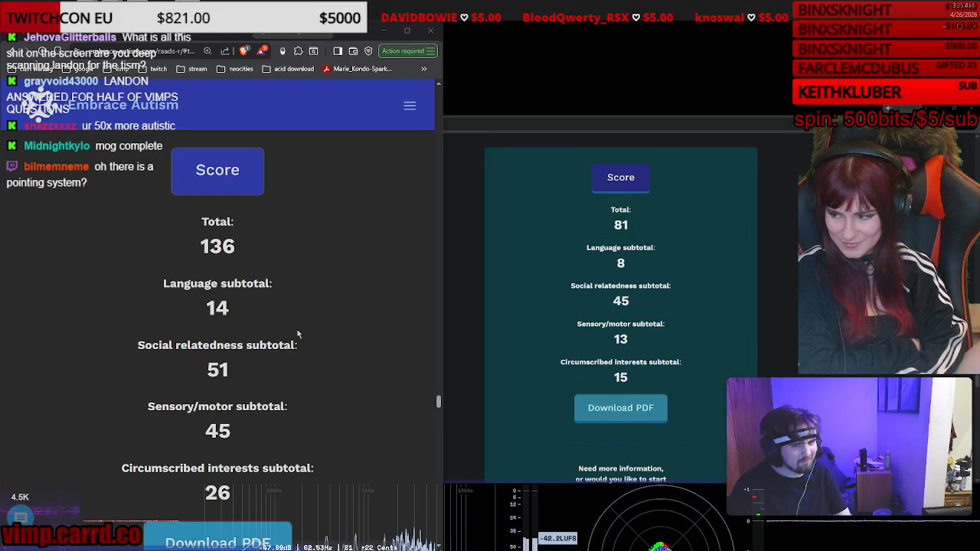980x551 pixels.
Task: Click the Score button above total 81
Action: click(x=621, y=178)
